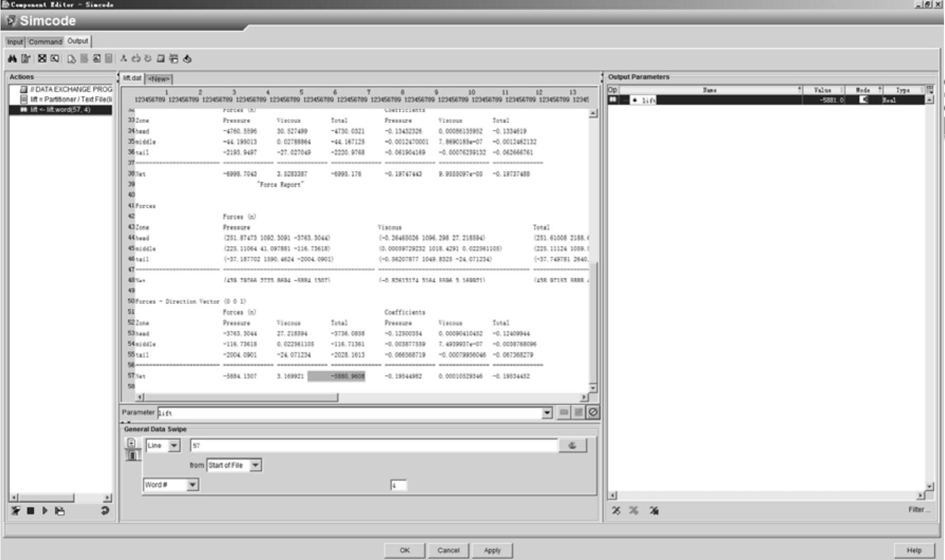The height and width of the screenshot is (560, 945).
Task: Click the 'Forces - Direction Vector' line 50 text
Action: (x=191, y=301)
